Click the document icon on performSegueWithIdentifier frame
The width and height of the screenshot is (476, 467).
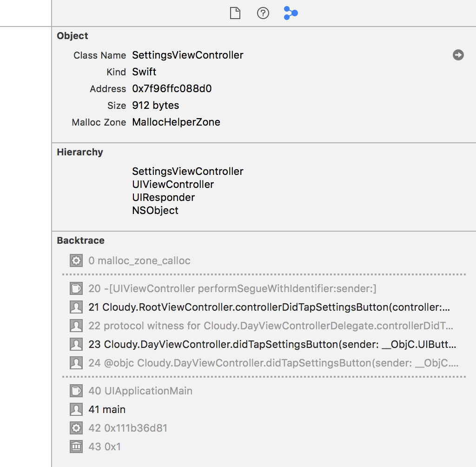[76, 288]
